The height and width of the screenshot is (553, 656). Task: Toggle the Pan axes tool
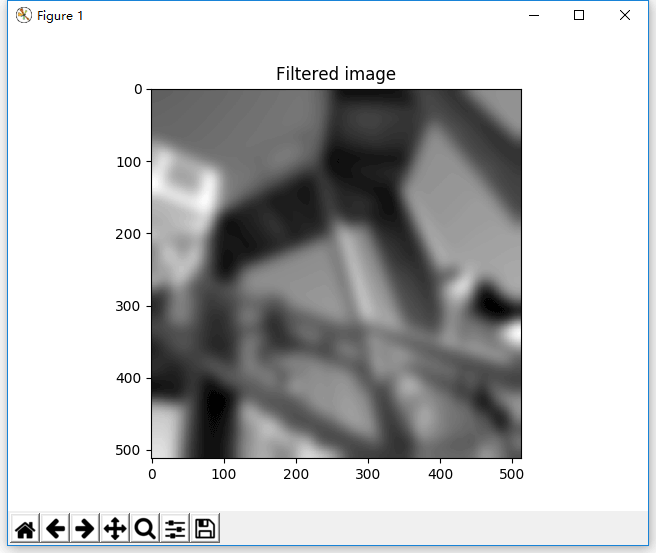tap(115, 529)
